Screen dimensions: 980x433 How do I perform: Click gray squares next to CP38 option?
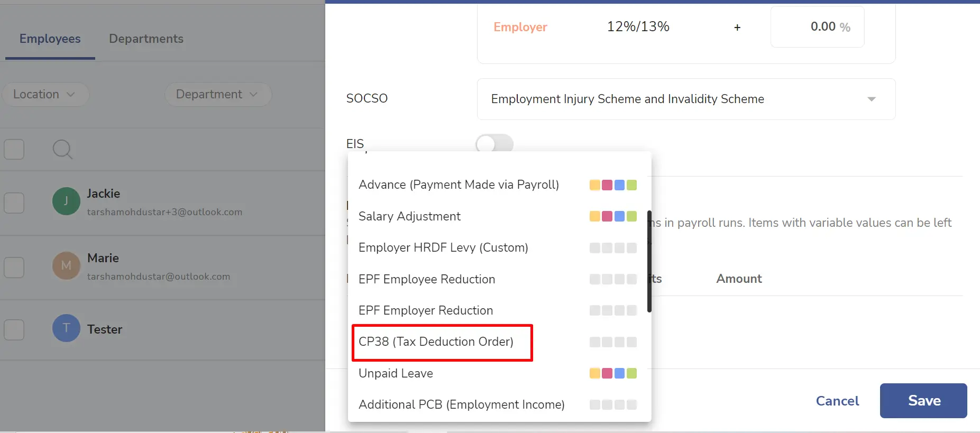click(613, 342)
